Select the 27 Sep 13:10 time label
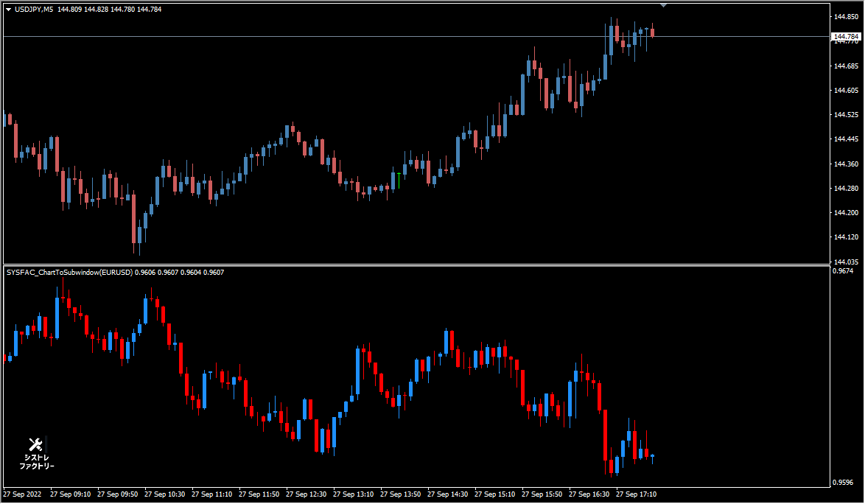The width and height of the screenshot is (865, 504). 353,494
